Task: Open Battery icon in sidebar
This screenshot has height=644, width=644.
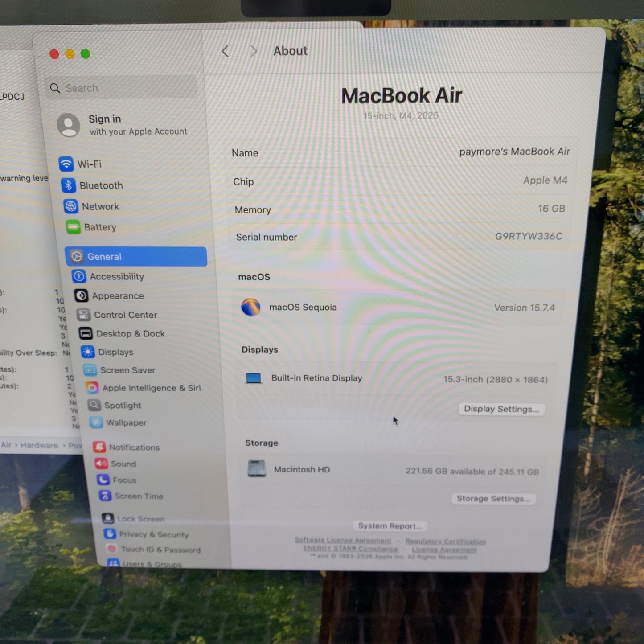Action: 73,227
